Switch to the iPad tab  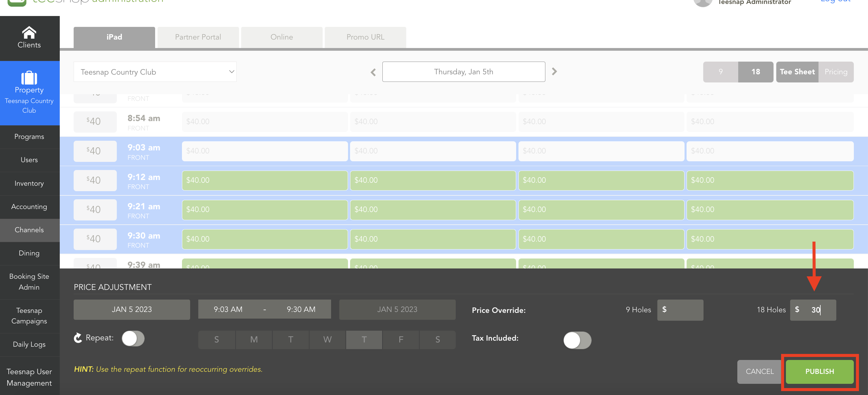114,37
